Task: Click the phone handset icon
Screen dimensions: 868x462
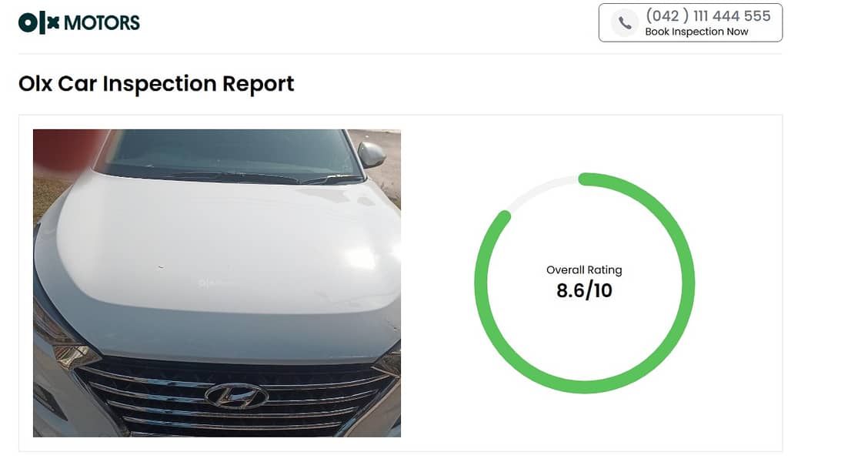Action: coord(625,23)
